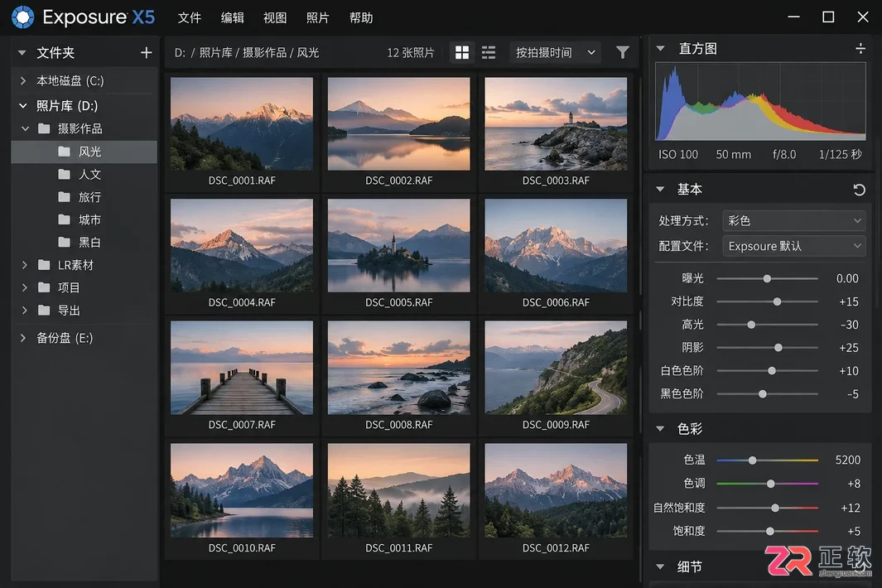Click the 高光 slider handle

(x=751, y=325)
